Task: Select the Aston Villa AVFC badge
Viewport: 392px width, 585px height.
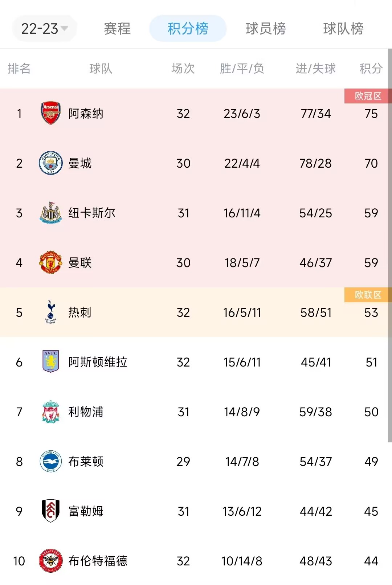Action: 51,362
